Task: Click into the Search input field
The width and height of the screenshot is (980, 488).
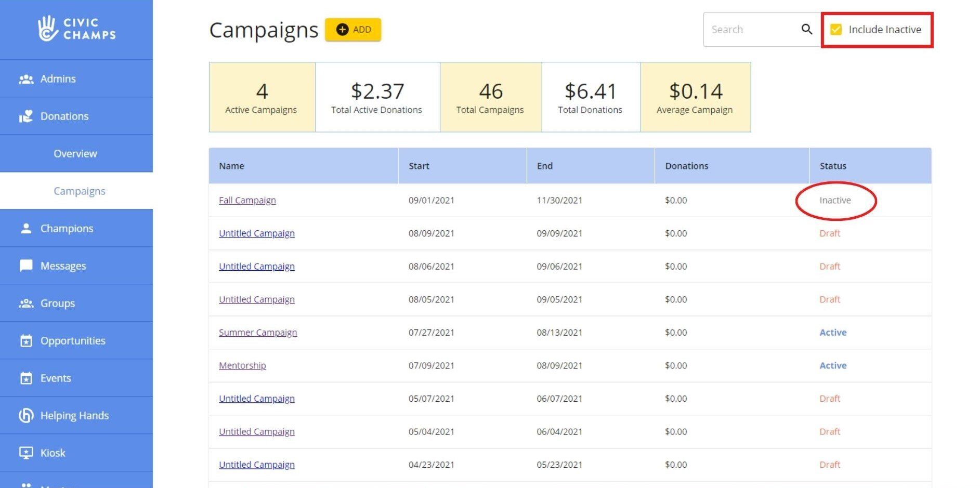Action: pyautogui.click(x=751, y=30)
